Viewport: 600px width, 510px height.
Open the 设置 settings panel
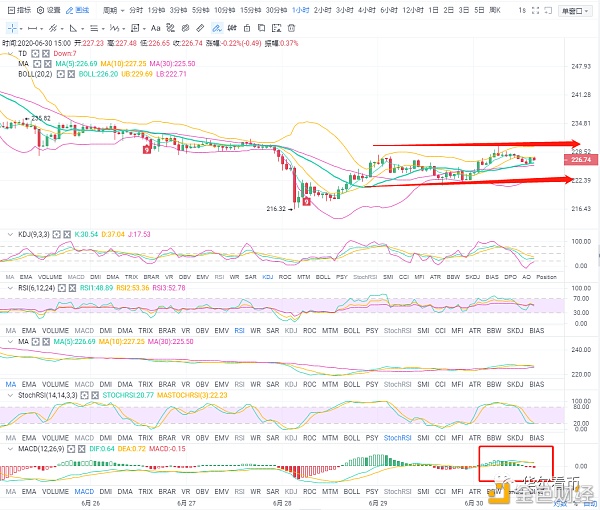coord(49,10)
